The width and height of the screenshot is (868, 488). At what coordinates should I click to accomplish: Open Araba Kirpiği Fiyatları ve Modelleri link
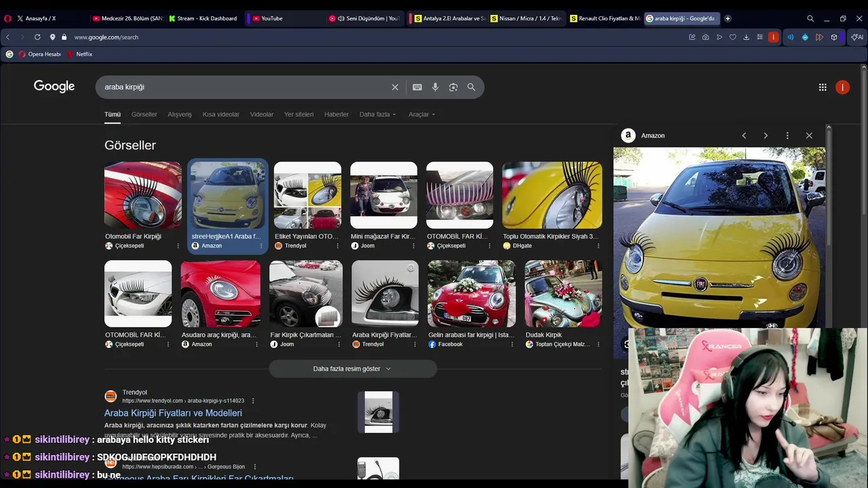click(173, 413)
